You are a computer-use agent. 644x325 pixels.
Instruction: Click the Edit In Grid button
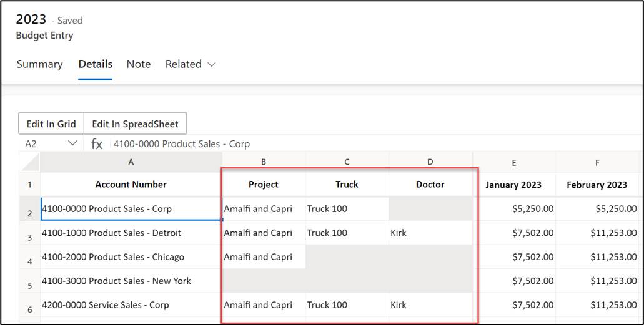click(x=51, y=124)
